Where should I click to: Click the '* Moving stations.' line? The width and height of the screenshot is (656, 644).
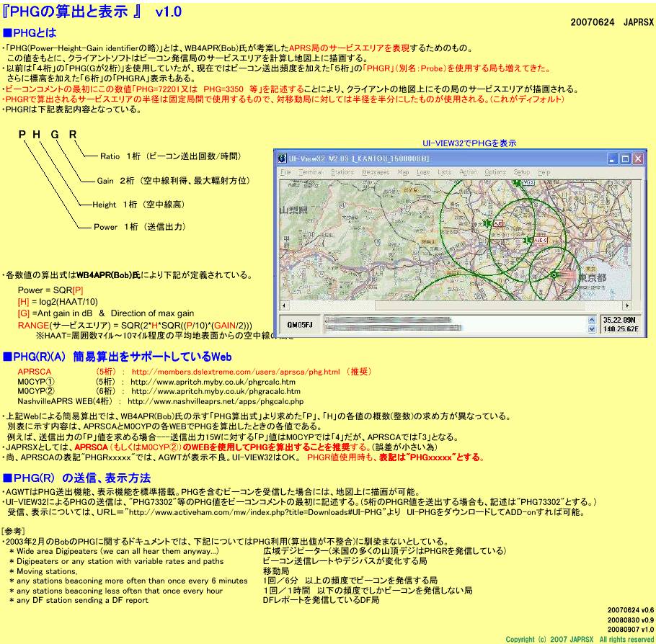(x=43, y=571)
